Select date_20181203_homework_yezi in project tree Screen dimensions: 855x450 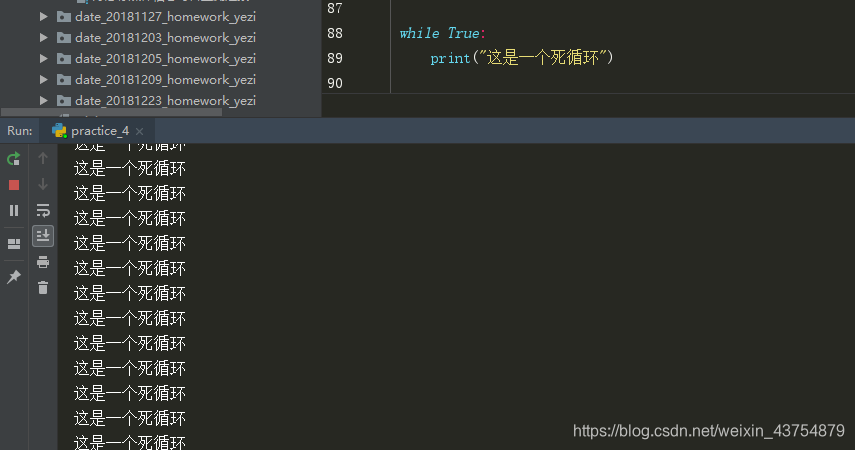(x=165, y=38)
